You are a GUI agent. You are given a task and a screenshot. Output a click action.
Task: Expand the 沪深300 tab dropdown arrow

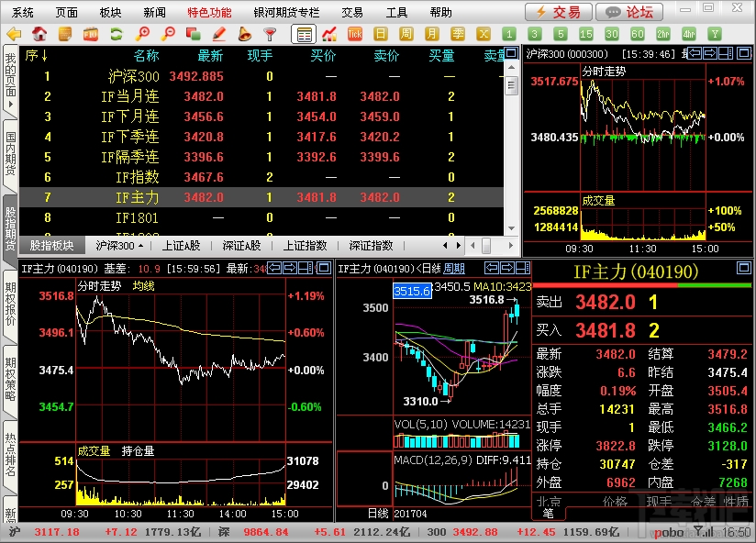coord(140,246)
